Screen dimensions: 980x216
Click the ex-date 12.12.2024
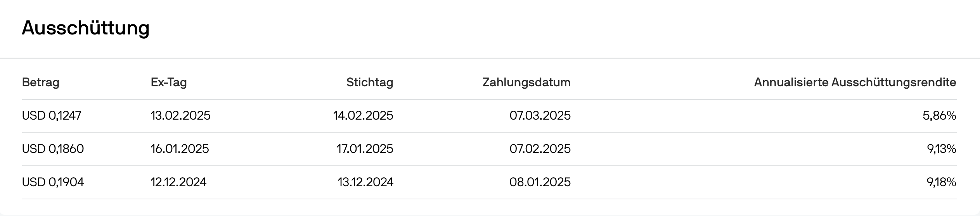tap(178, 182)
